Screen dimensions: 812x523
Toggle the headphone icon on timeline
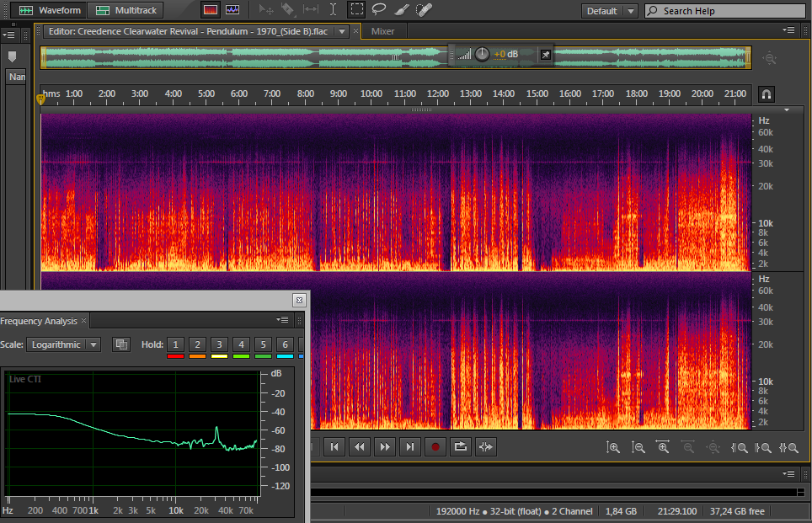pyautogui.click(x=767, y=94)
